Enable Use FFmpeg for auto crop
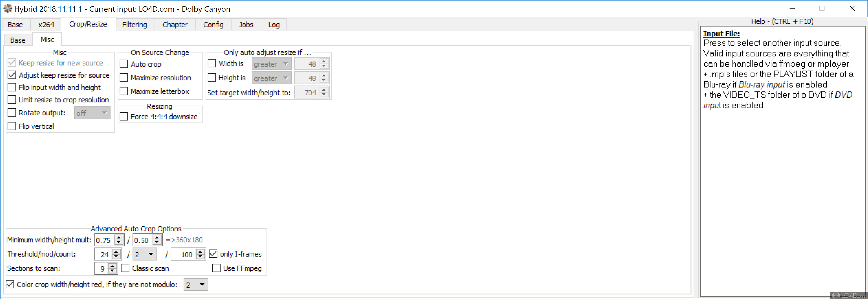Viewport: 868px width, 299px height. [217, 268]
